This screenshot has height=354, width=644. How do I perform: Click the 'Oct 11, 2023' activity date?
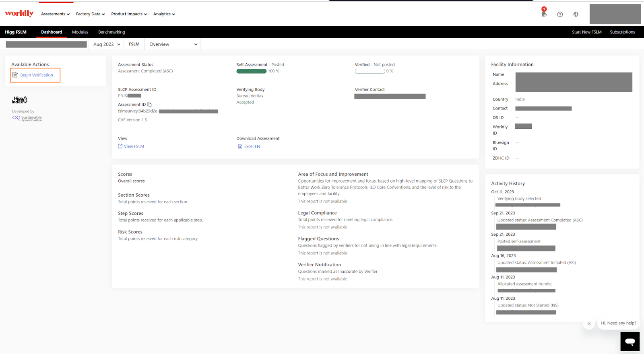502,192
